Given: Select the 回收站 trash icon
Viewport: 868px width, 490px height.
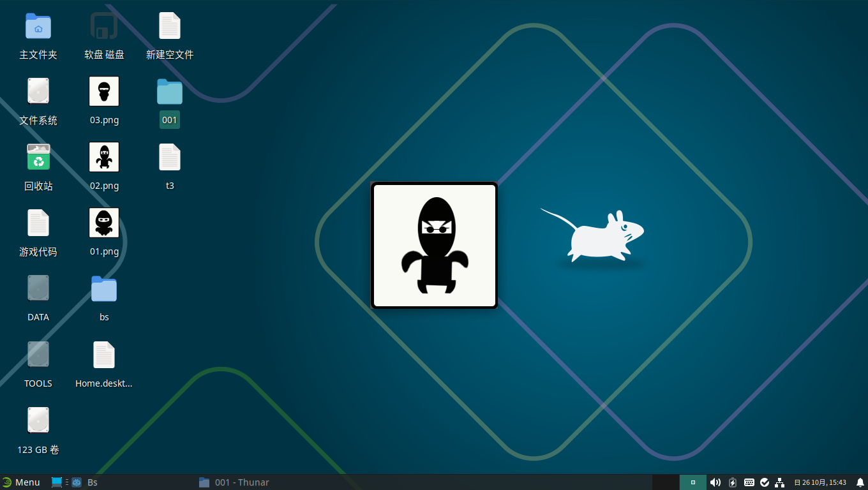Looking at the screenshot, I should pyautogui.click(x=38, y=158).
